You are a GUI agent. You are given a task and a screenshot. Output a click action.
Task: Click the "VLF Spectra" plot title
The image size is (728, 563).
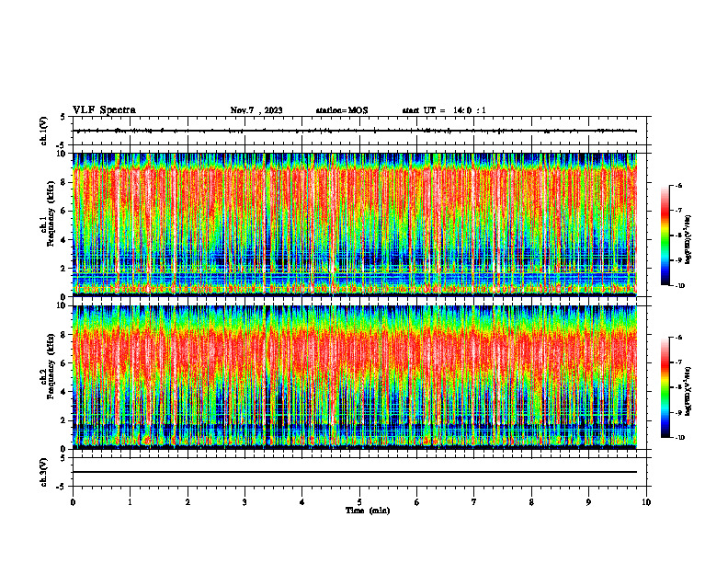[x=104, y=110]
